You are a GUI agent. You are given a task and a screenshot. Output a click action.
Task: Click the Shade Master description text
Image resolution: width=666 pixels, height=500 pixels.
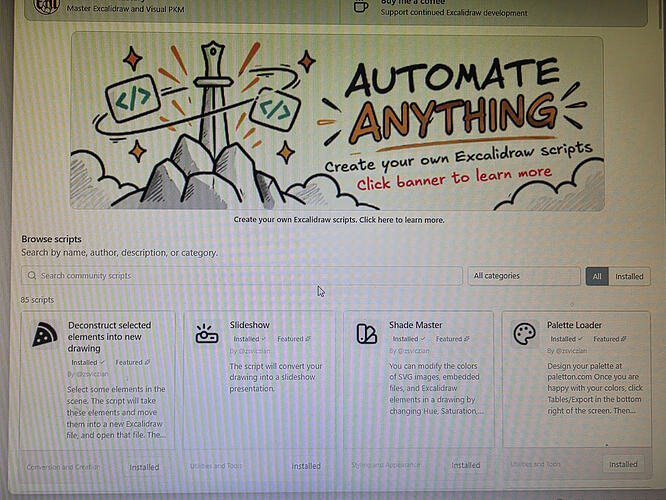point(436,388)
